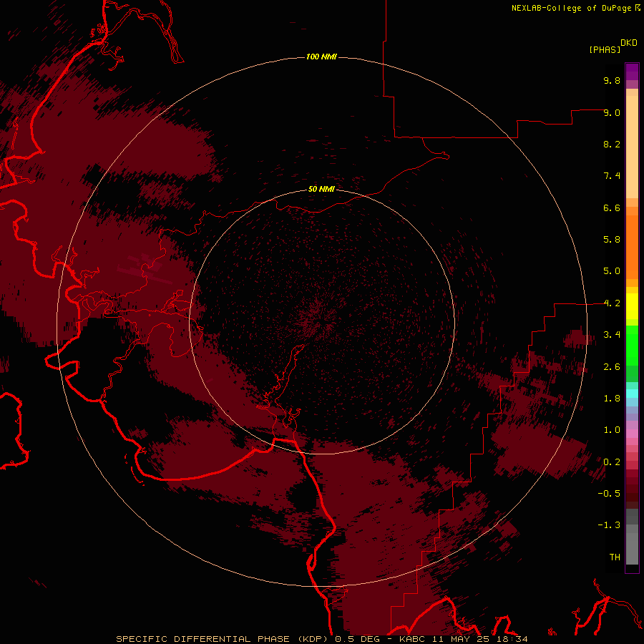
Task: Select the 5.8 legend value
Action: point(612,240)
